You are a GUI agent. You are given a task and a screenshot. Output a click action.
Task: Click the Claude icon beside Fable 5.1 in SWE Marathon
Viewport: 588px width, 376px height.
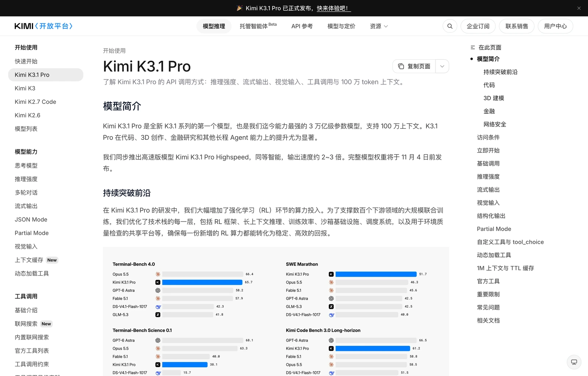click(x=331, y=290)
